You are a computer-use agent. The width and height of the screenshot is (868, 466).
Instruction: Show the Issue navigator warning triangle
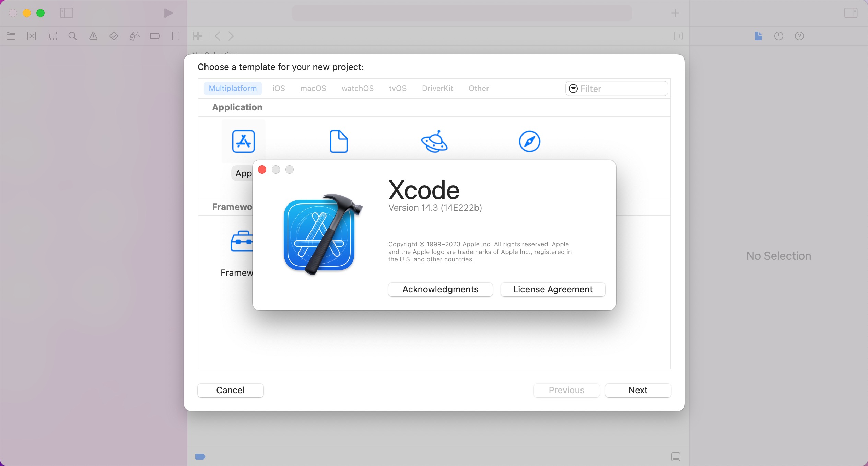[93, 36]
